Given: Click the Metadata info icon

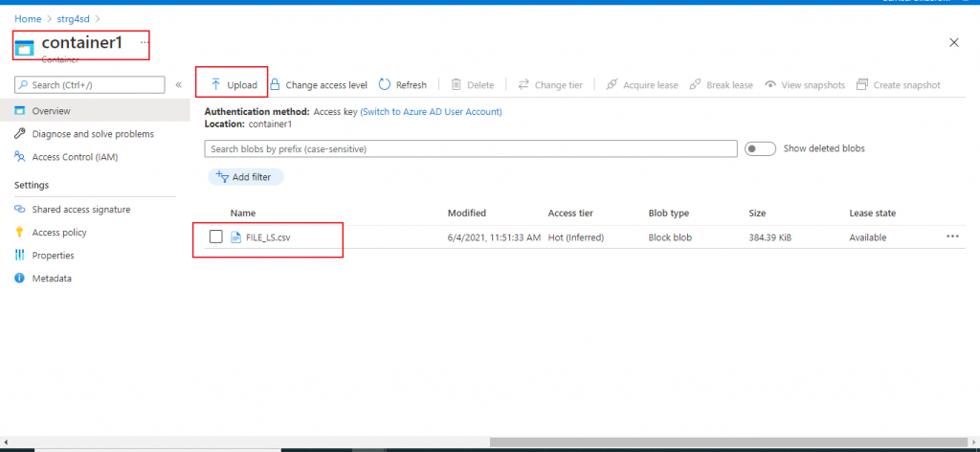Looking at the screenshot, I should tap(20, 279).
